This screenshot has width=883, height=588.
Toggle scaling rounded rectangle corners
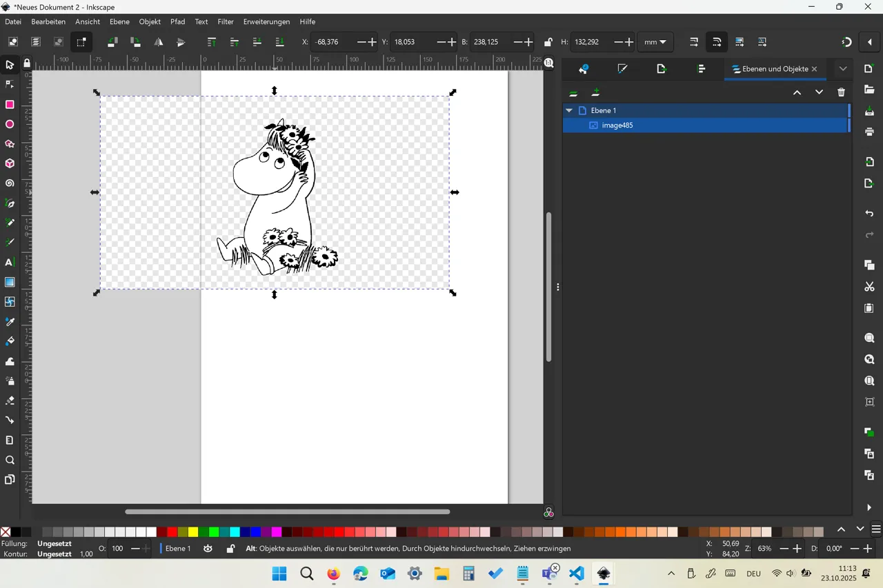point(717,42)
